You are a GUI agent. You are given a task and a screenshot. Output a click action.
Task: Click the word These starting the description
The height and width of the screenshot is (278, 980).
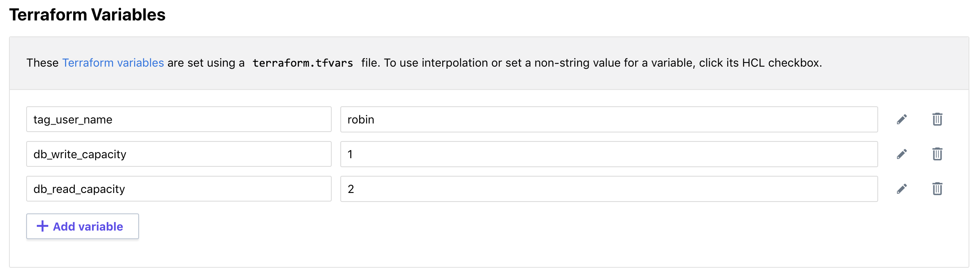[x=43, y=63]
